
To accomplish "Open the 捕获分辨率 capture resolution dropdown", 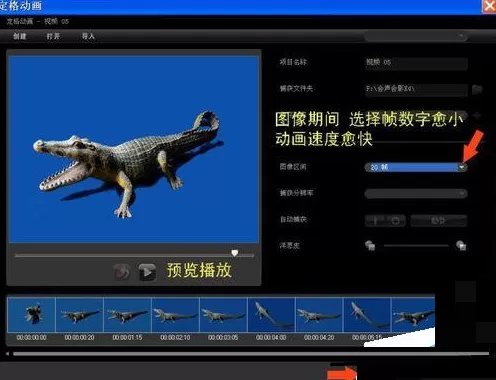I will pos(416,193).
